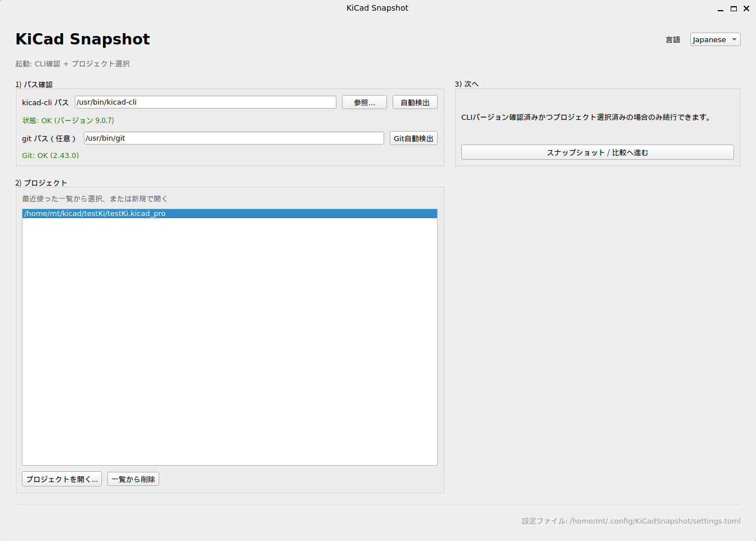The width and height of the screenshot is (756, 541).
Task: Click the git path input field
Action: (x=233, y=138)
